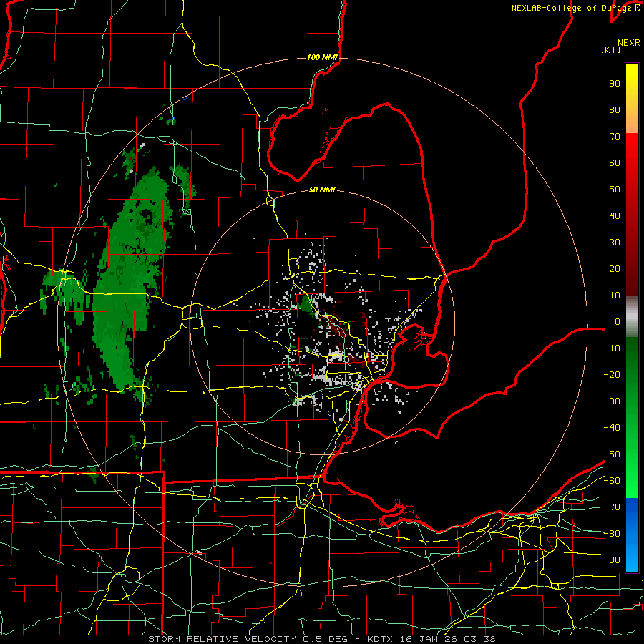The height and width of the screenshot is (644, 644).
Task: Click the -80 scale value
Action: point(612,534)
